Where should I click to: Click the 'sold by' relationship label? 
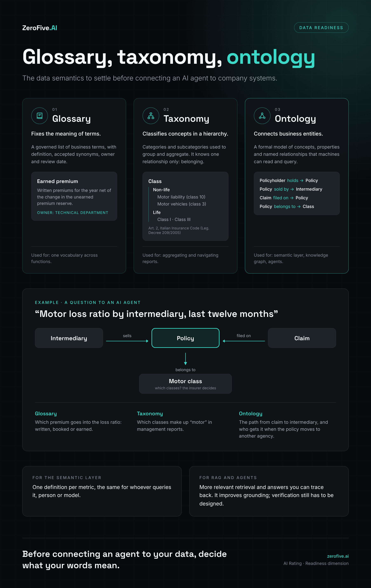click(x=281, y=189)
